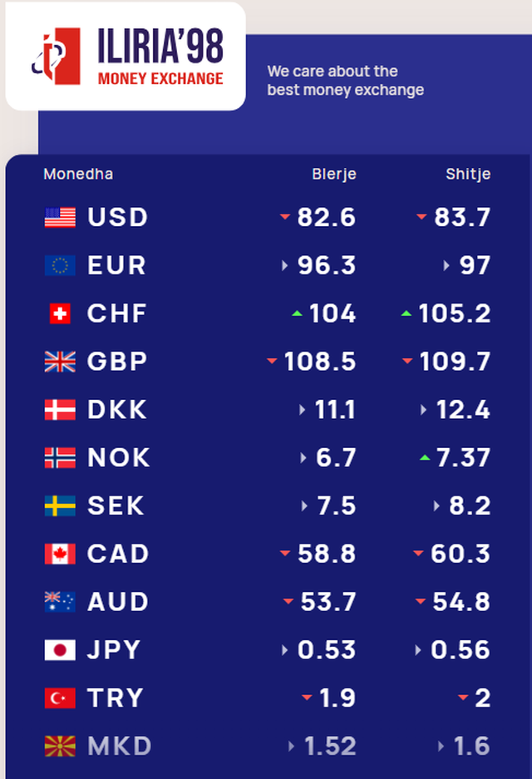The height and width of the screenshot is (779, 532).
Task: Click the Blerje column header
Action: coord(333,174)
